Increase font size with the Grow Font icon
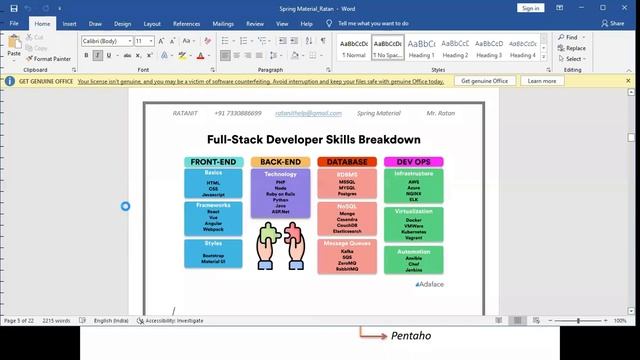The image size is (640, 360). click(x=161, y=41)
